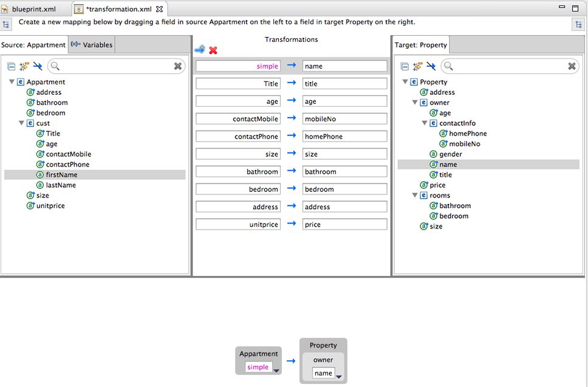The width and height of the screenshot is (588, 387).
Task: Select gender field in the Target tree
Action: click(450, 154)
